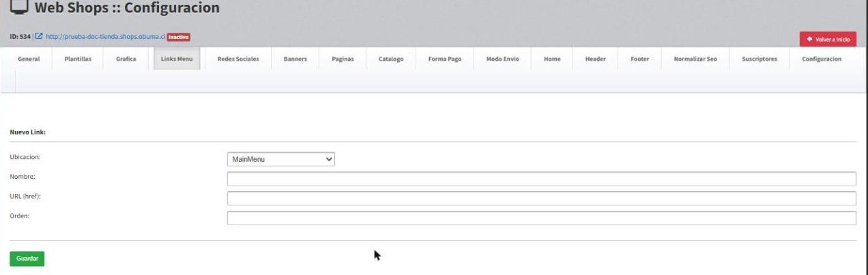Open the Paginas tab
This screenshot has width=868, height=275.
tap(343, 59)
